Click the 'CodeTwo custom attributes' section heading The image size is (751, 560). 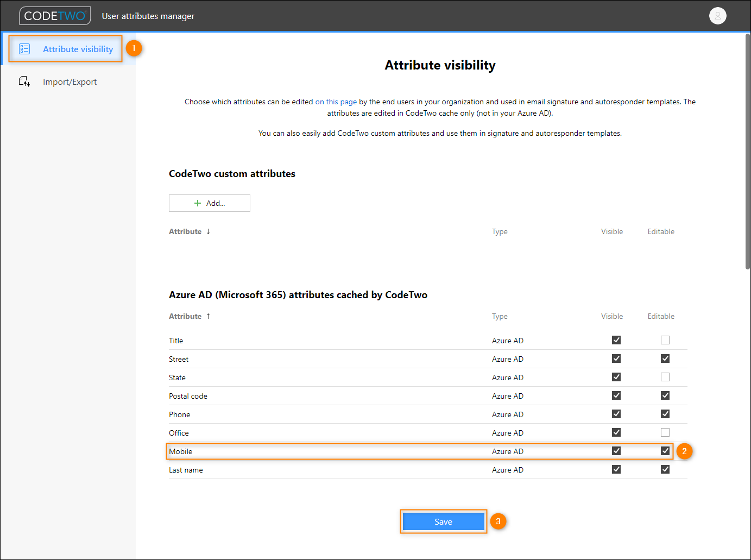(x=232, y=174)
